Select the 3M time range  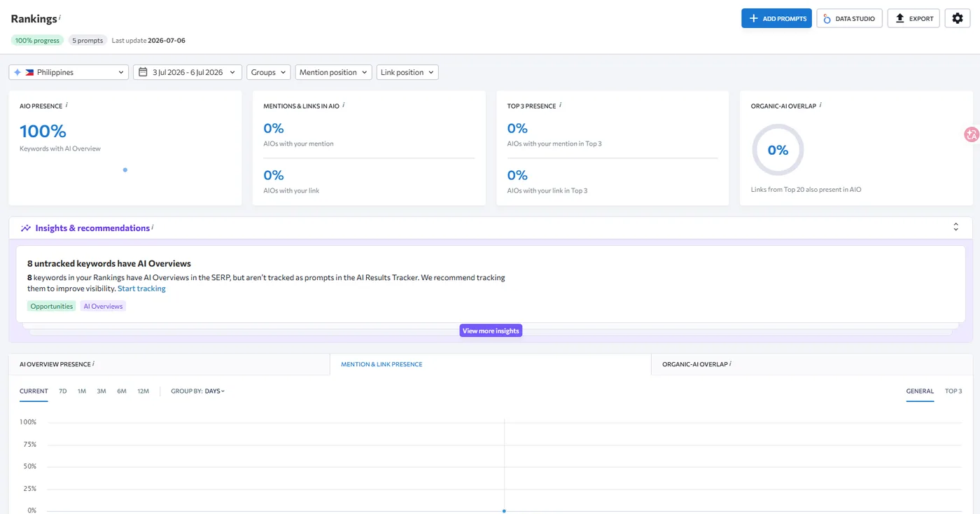point(101,391)
